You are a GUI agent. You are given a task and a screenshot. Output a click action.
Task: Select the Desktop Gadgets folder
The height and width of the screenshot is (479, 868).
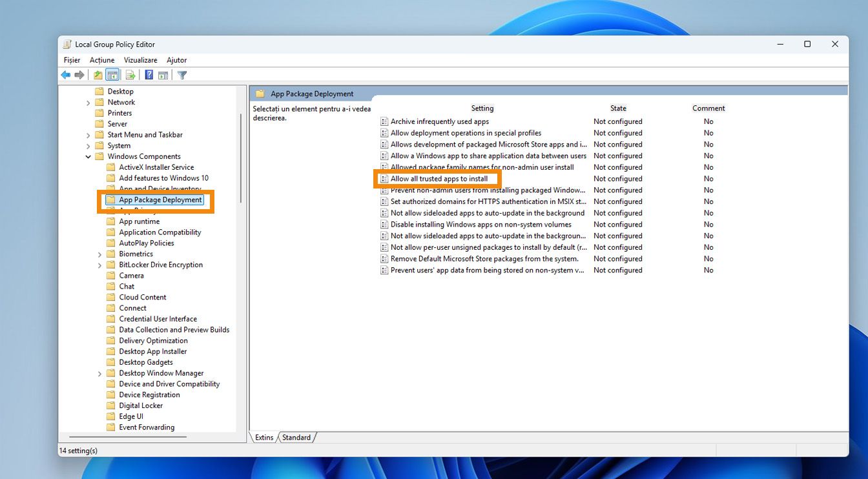coord(146,363)
